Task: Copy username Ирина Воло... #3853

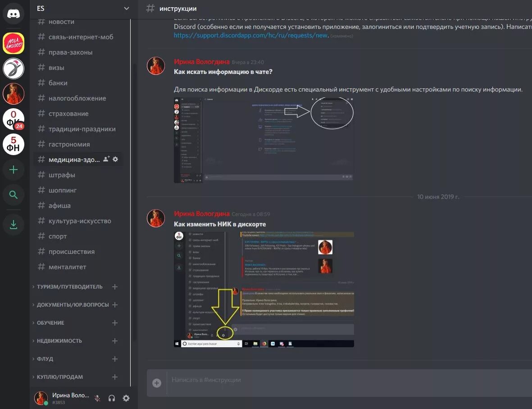Action: tap(70, 399)
